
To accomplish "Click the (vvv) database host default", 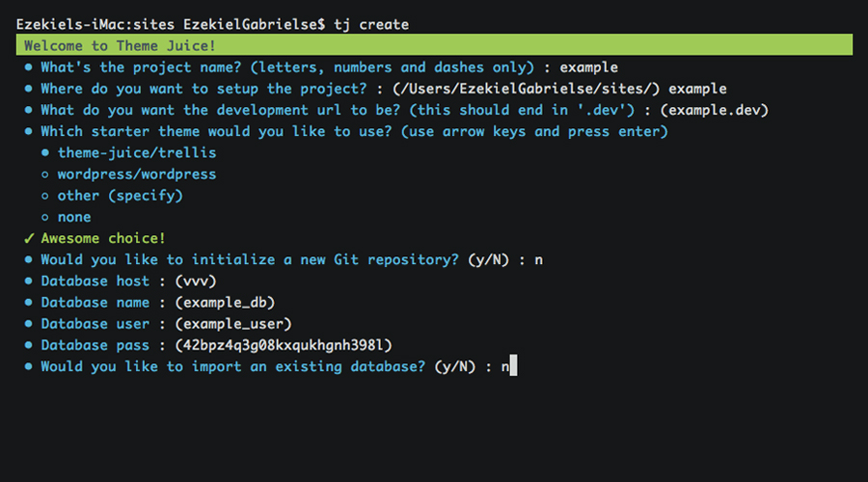I will (195, 281).
